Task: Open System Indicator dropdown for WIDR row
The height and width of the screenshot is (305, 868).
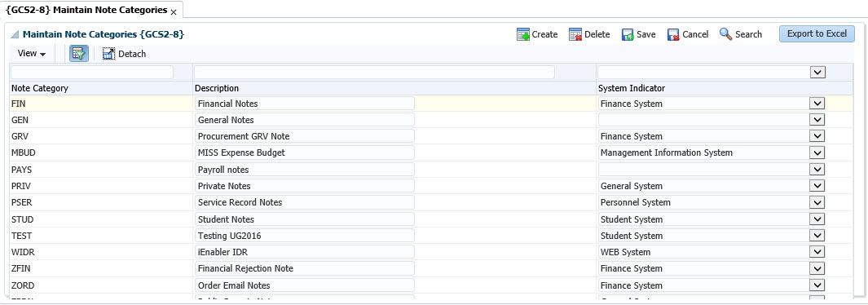Action: (817, 253)
